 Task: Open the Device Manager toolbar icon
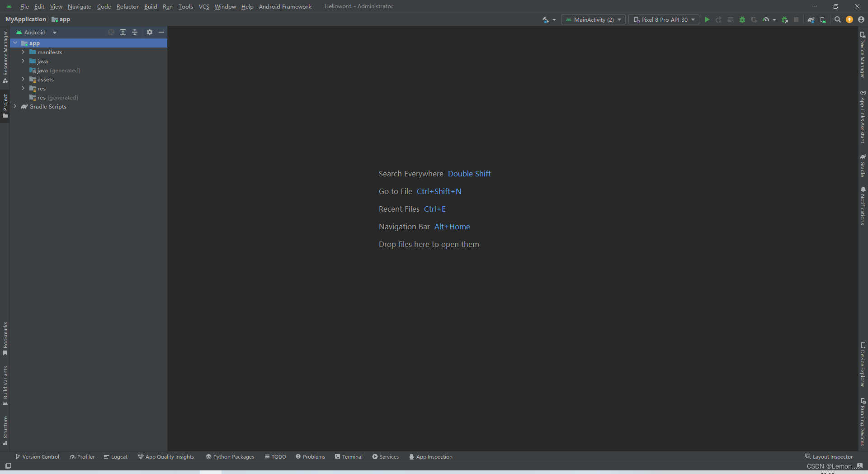(x=823, y=19)
